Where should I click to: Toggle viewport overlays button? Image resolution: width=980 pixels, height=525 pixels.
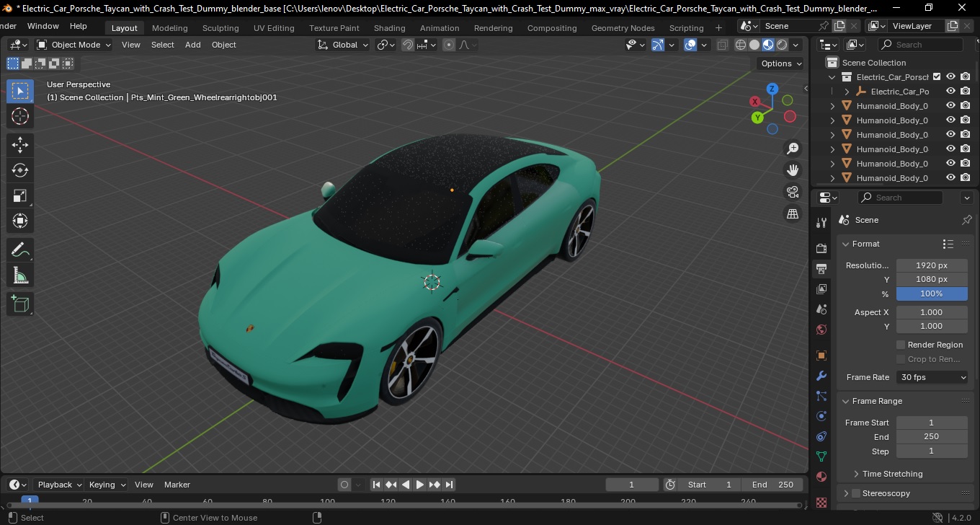(690, 45)
